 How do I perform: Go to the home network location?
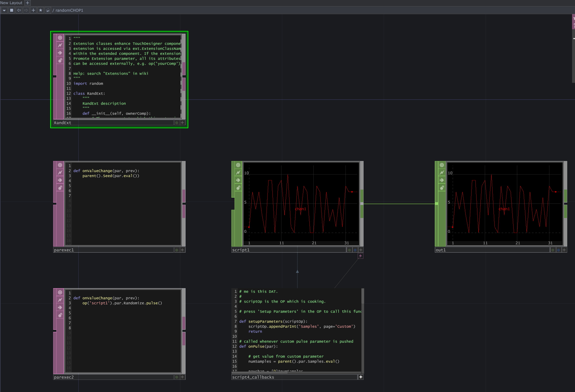click(x=48, y=10)
